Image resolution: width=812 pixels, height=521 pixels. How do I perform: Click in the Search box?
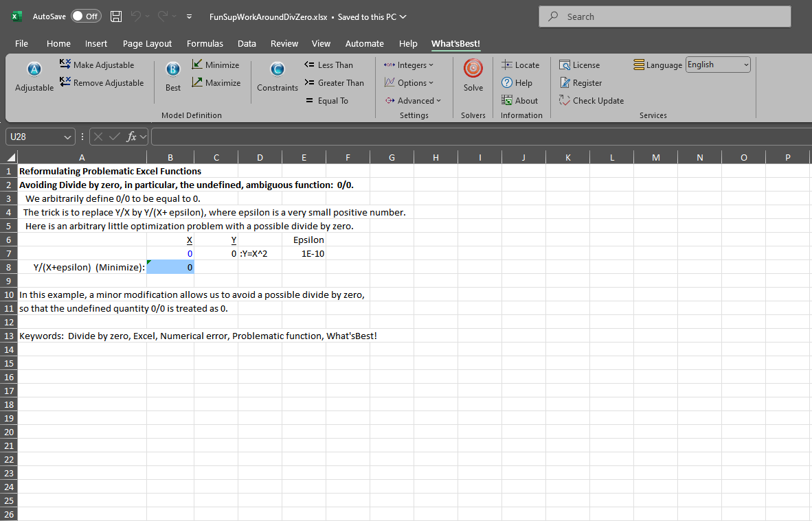pos(665,16)
